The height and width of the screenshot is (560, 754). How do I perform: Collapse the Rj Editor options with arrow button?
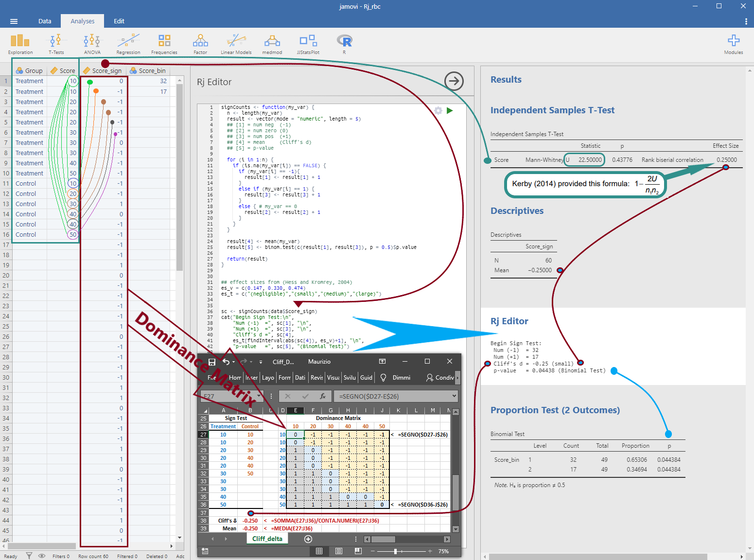coord(454,81)
